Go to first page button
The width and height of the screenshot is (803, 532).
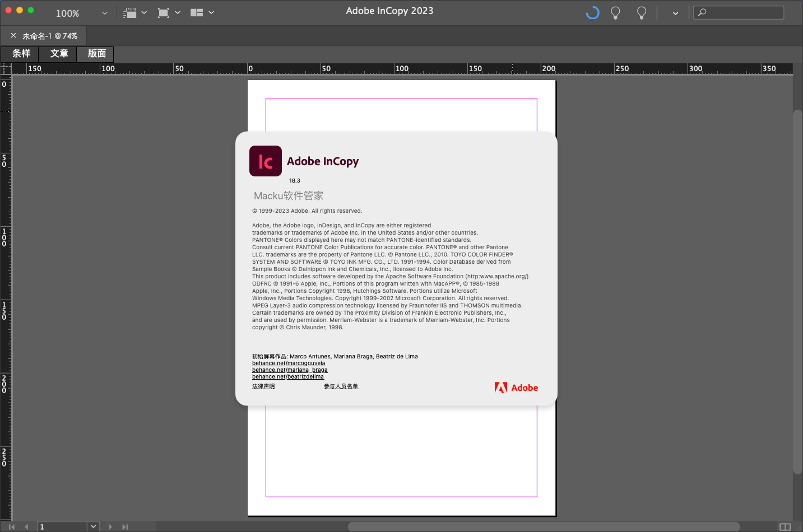click(12, 527)
